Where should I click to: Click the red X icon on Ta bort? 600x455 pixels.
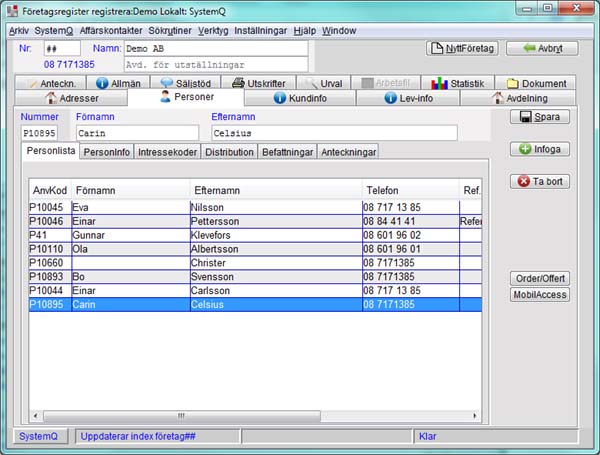point(523,181)
